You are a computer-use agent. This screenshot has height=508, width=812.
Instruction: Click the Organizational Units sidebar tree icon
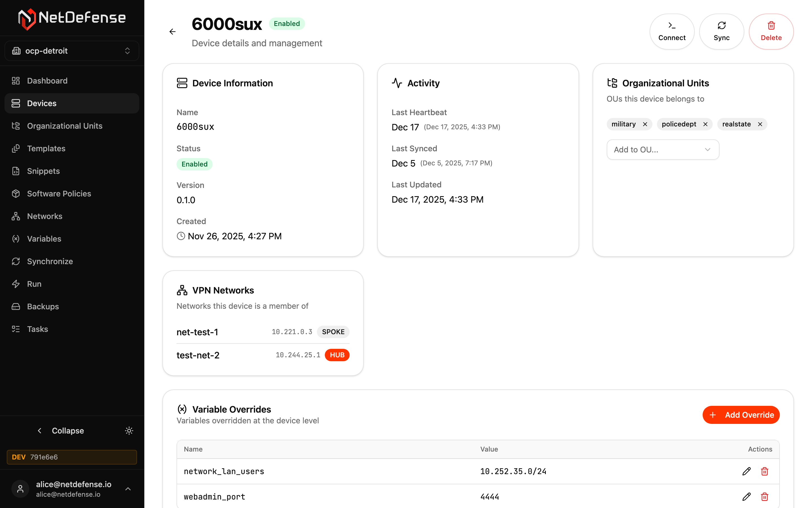point(16,126)
